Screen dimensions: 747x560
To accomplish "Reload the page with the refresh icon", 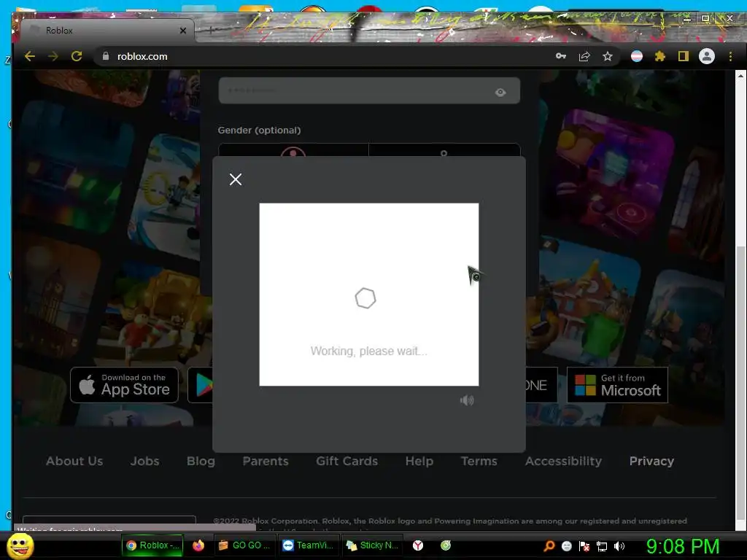I will [76, 56].
